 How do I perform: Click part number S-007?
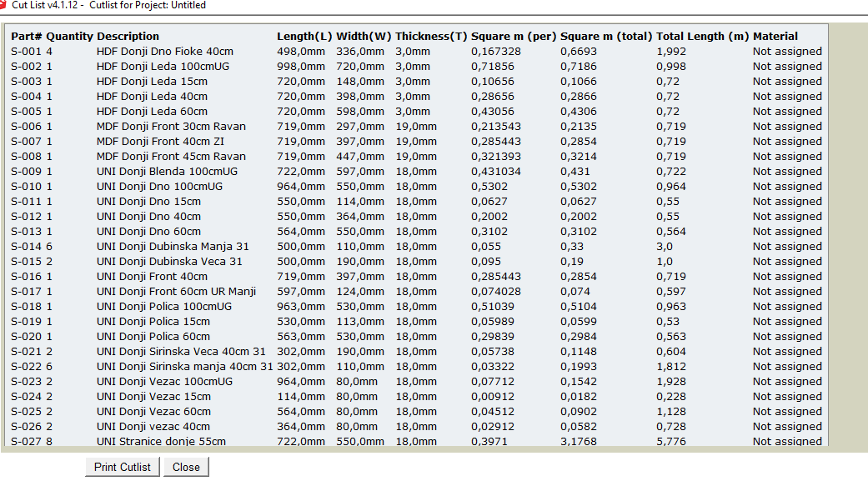point(26,141)
